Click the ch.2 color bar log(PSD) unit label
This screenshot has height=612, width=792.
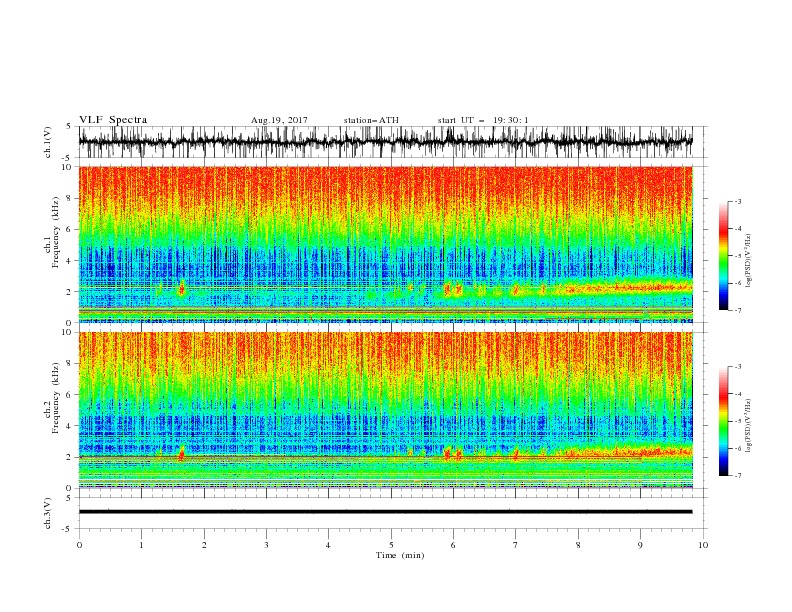[x=749, y=426]
